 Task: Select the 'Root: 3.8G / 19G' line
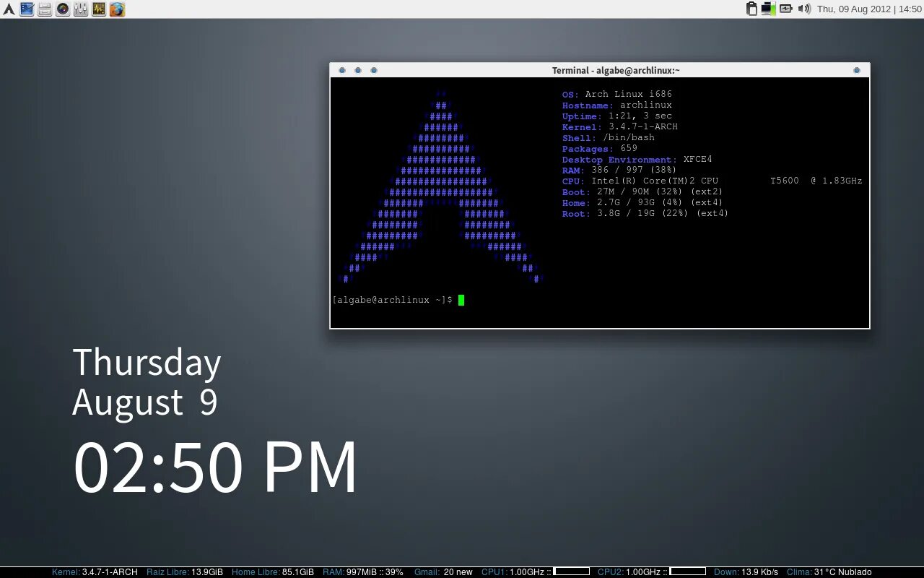645,213
